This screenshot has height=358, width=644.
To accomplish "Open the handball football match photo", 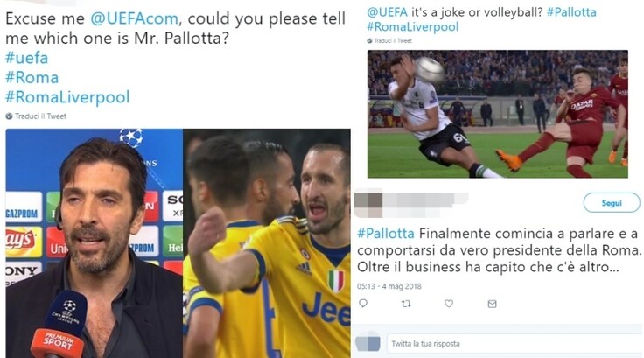I will click(x=497, y=114).
